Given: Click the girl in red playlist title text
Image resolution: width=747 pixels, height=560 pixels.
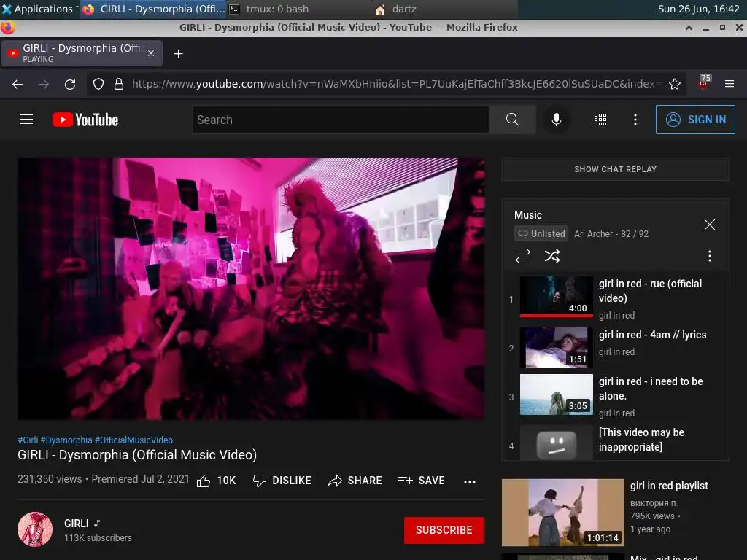Looking at the screenshot, I should [x=669, y=486].
